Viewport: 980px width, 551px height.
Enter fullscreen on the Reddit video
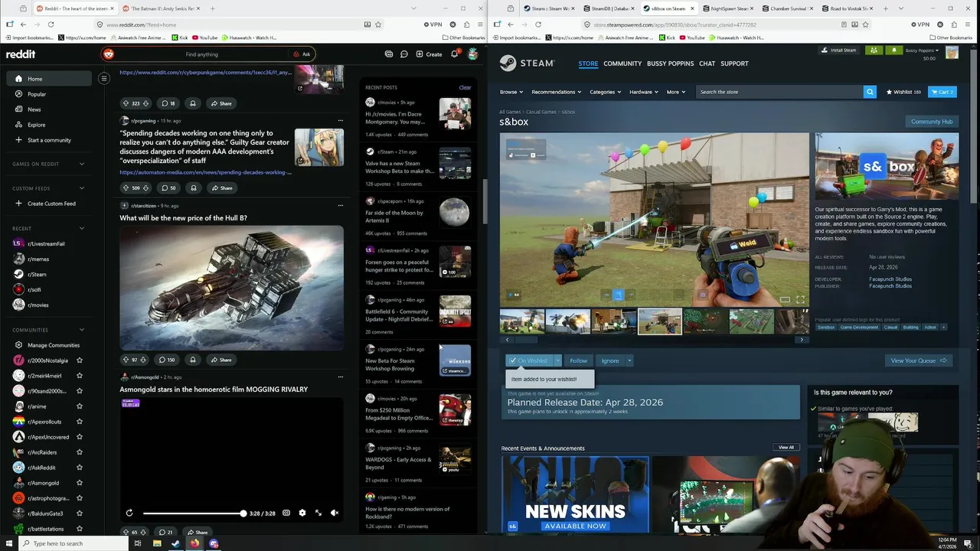[x=318, y=513]
